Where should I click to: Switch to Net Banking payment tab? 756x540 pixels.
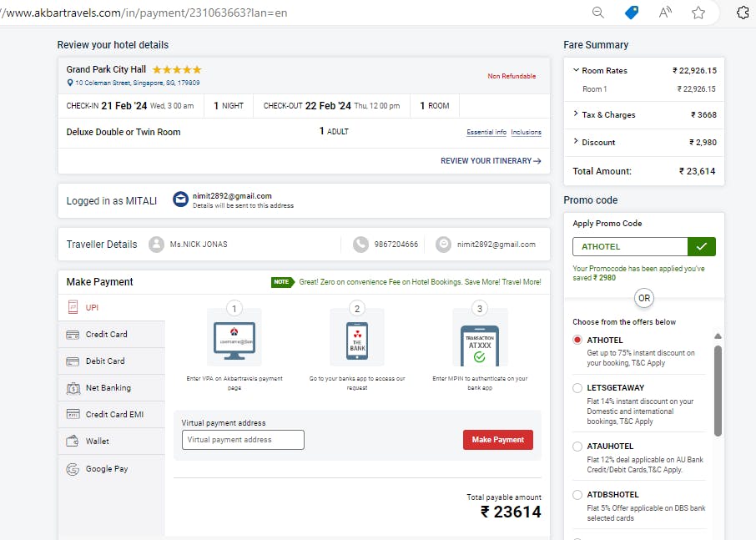tap(111, 387)
